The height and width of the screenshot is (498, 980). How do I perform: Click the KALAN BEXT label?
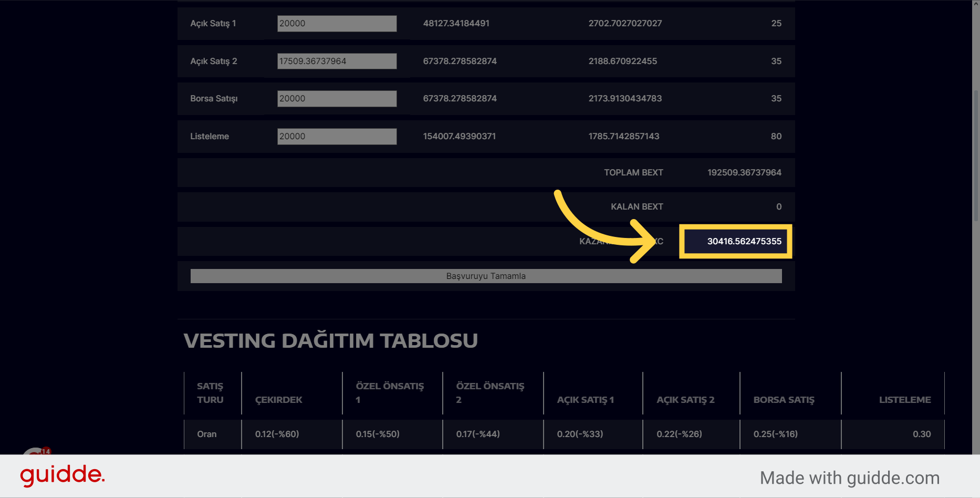pos(637,206)
